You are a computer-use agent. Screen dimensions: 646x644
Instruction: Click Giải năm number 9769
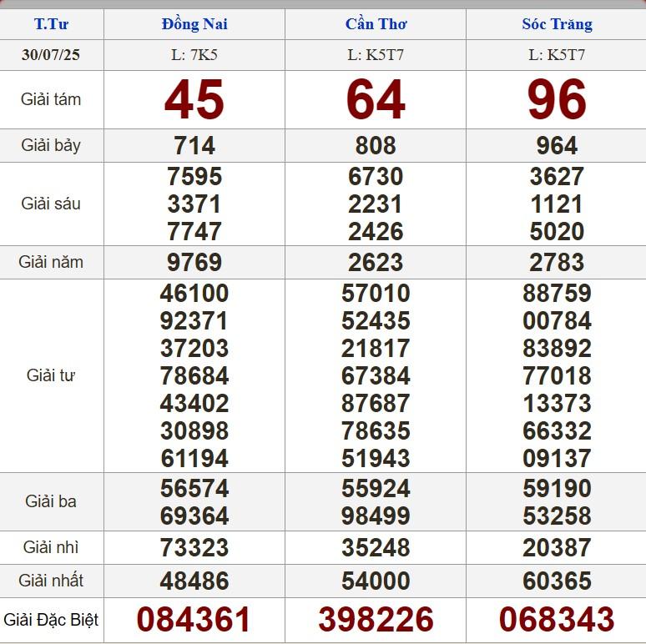tap(194, 263)
